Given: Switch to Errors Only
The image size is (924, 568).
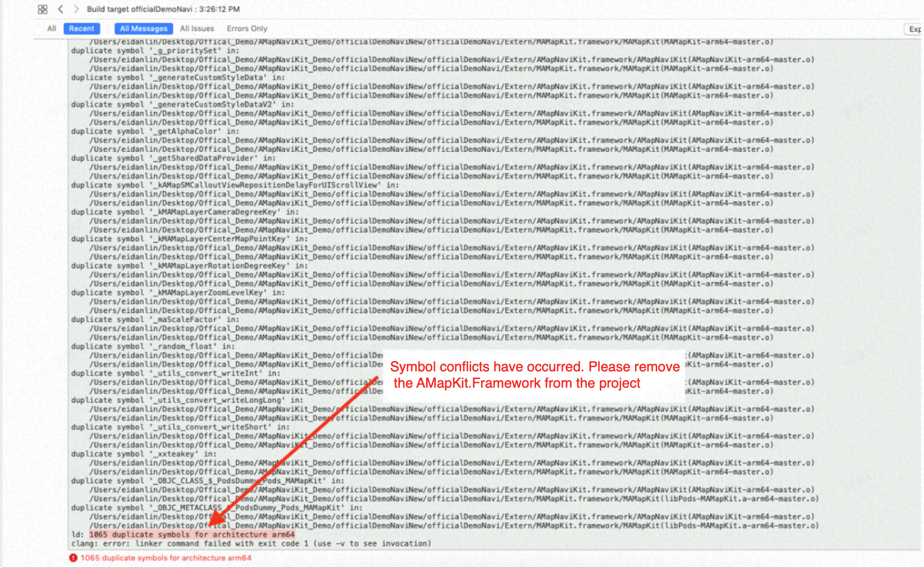Looking at the screenshot, I should coord(247,28).
